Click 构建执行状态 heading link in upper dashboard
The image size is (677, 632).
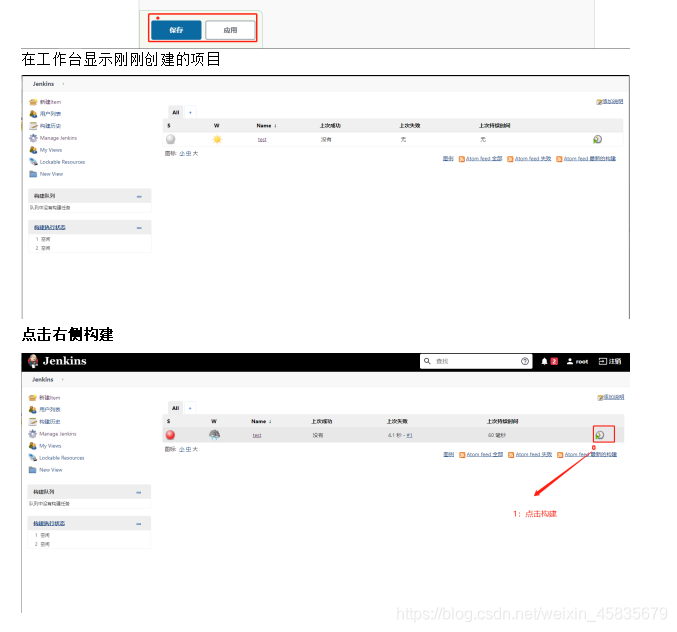pos(50,228)
